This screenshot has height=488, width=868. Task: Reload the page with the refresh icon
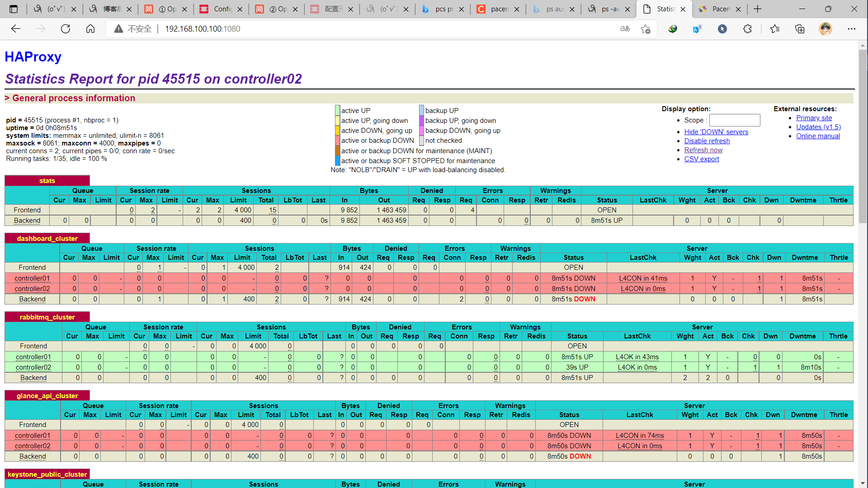pos(66,29)
